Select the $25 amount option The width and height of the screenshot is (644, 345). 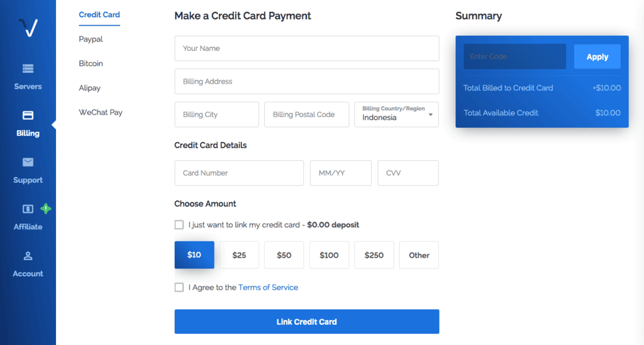[x=239, y=255]
